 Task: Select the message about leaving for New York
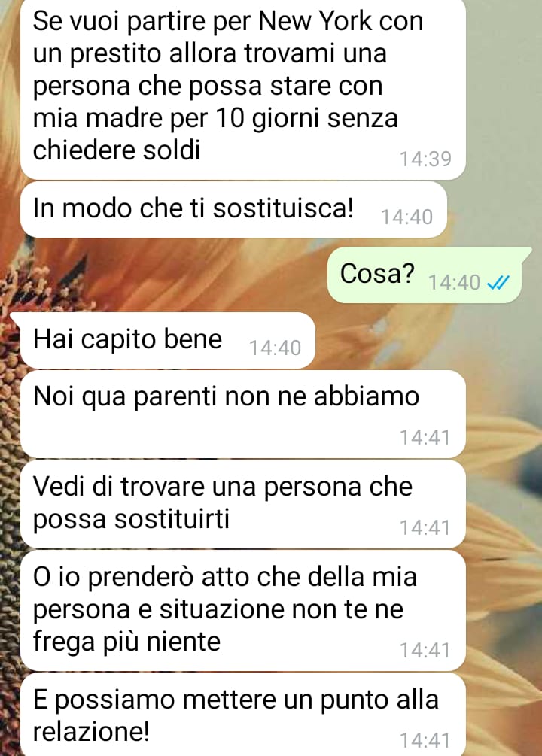coord(242,89)
